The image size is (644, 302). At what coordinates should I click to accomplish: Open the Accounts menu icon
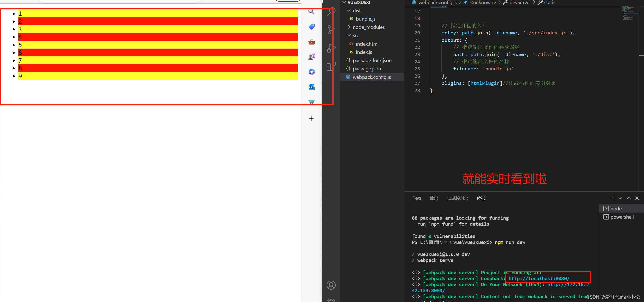tap(331, 285)
